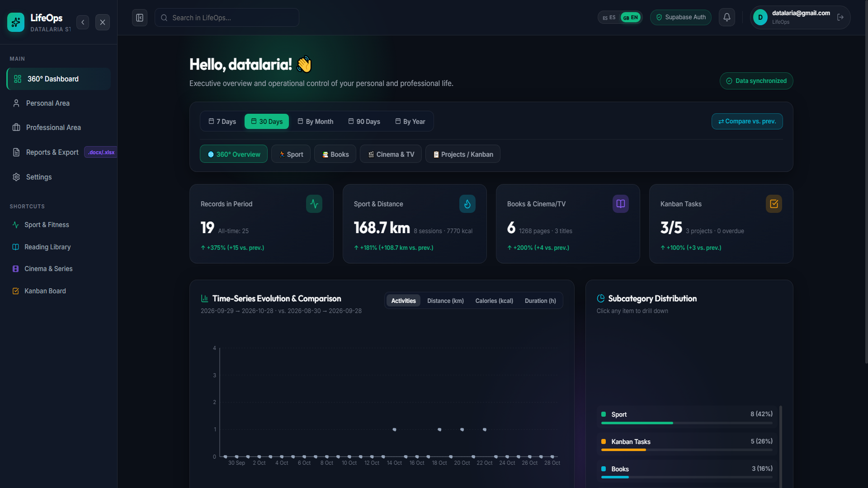Screen dimensions: 868x488
Task: Switch to 360° Overview tab
Action: pyautogui.click(x=234, y=154)
